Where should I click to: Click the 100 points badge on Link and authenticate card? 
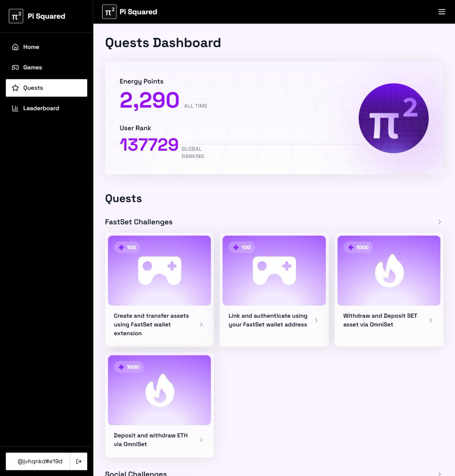(x=242, y=247)
